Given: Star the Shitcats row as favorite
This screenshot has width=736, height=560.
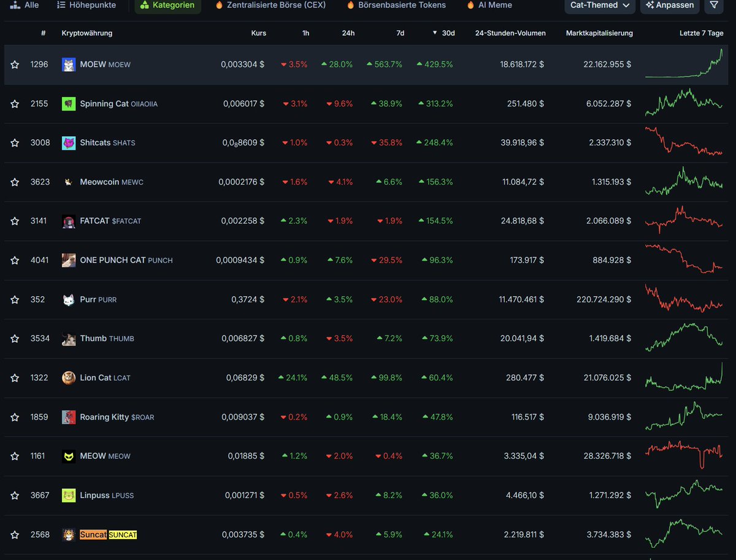Looking at the screenshot, I should pyautogui.click(x=15, y=142).
